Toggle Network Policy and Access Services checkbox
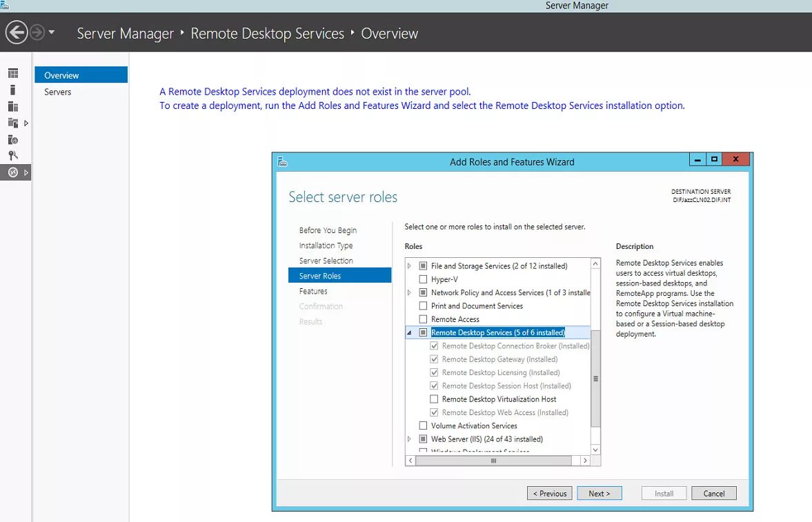This screenshot has width=812, height=522. point(423,292)
